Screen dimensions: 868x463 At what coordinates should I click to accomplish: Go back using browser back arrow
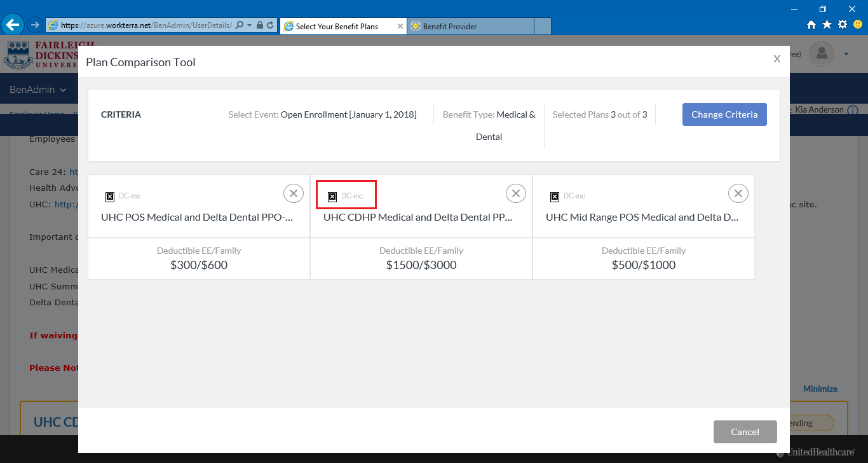13,25
